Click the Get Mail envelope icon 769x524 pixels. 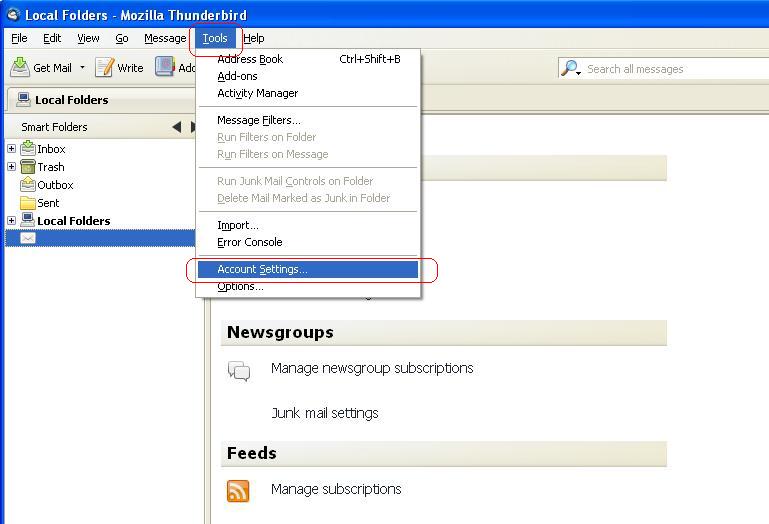point(20,68)
